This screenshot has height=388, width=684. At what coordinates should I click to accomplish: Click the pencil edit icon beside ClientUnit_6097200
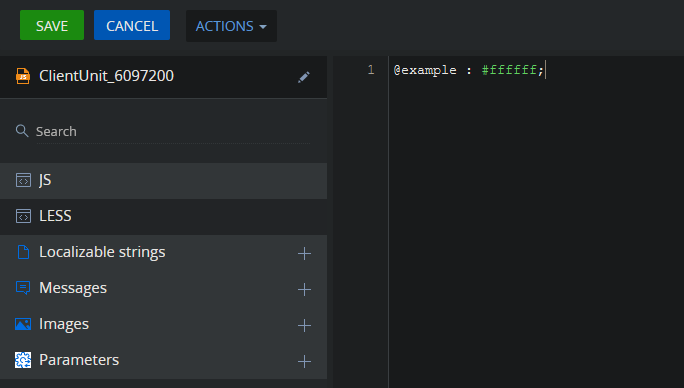[x=304, y=77]
